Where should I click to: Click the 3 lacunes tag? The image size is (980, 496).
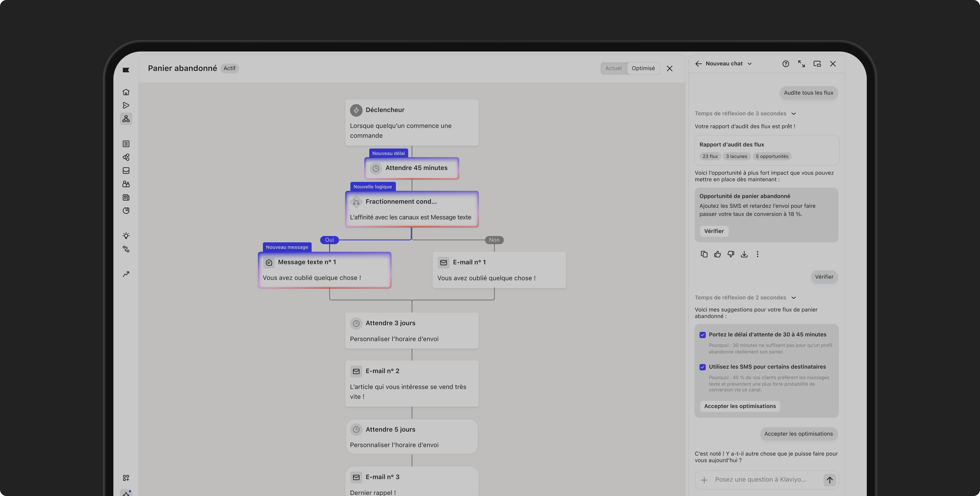click(x=737, y=156)
